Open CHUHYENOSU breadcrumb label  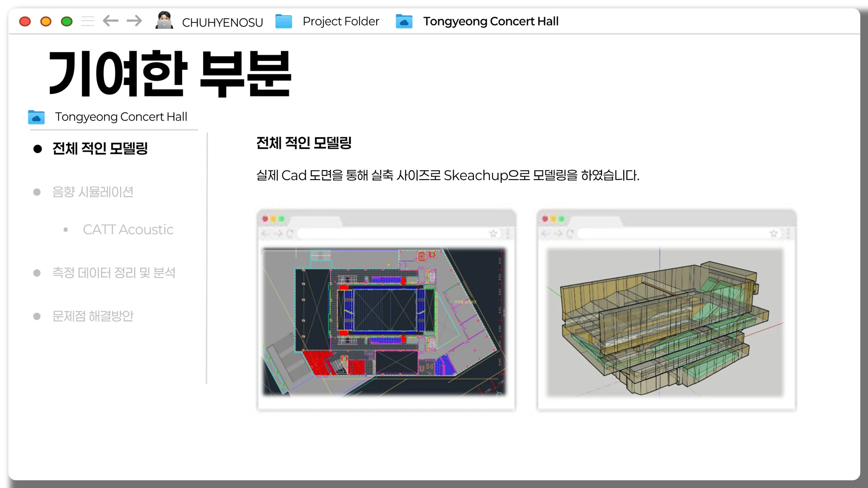pos(222,22)
